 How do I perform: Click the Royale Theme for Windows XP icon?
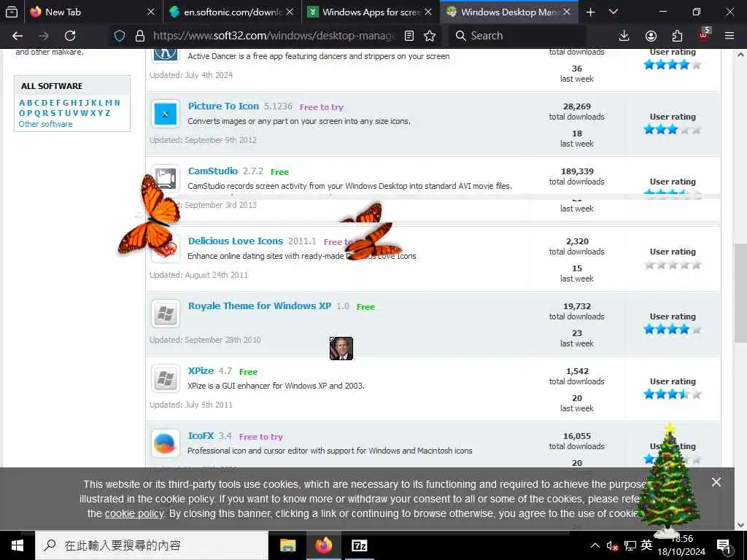166,314
